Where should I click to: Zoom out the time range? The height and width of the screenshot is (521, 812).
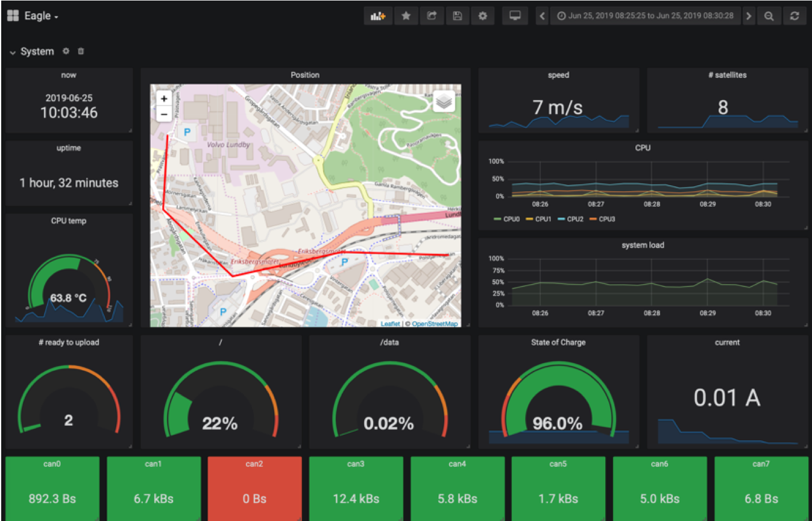[769, 16]
